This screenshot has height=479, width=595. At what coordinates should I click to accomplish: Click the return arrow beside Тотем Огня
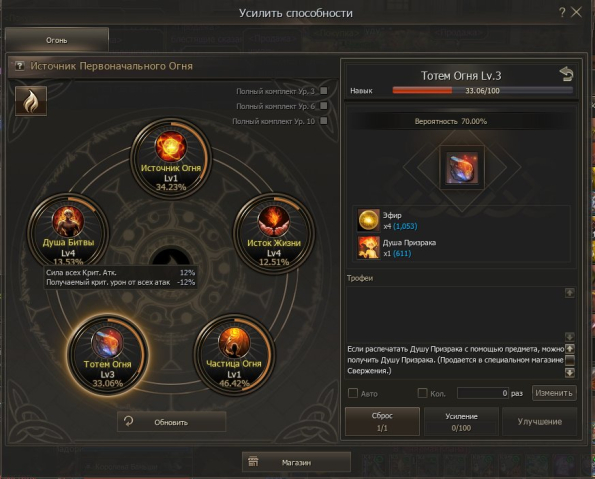coord(566,74)
